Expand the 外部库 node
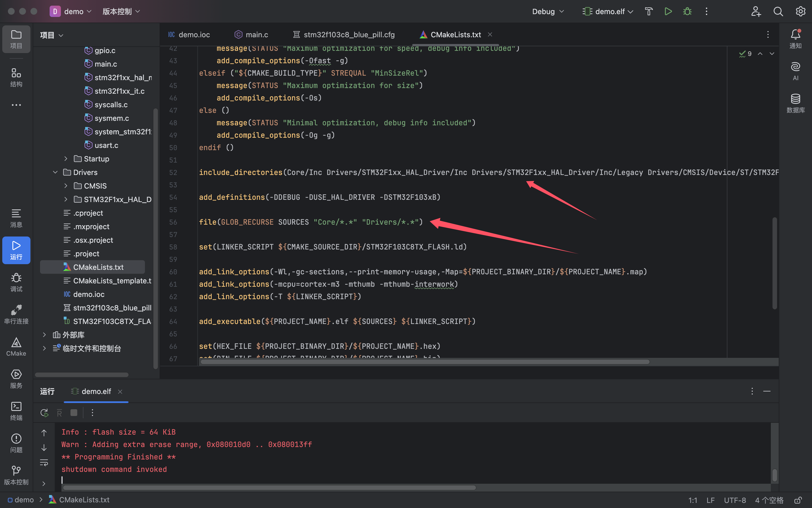Image resolution: width=812 pixels, height=508 pixels. [x=44, y=335]
